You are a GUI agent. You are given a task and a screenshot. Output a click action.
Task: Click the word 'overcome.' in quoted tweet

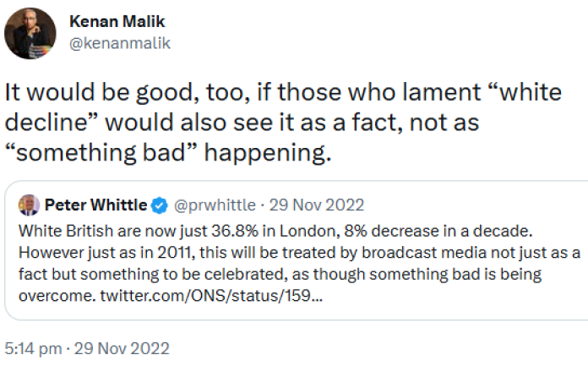tap(57, 296)
